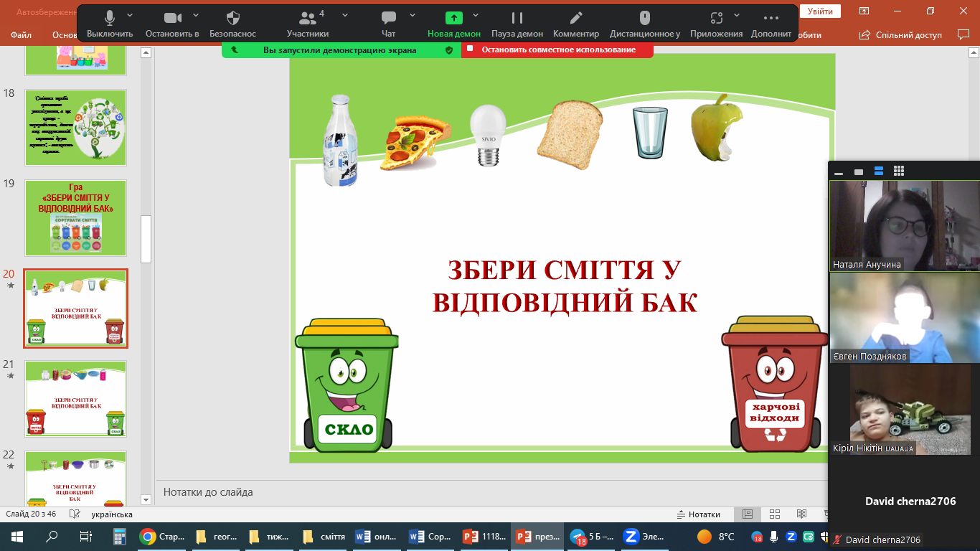
Task: Click bread slice picture on slide
Action: pyautogui.click(x=570, y=134)
